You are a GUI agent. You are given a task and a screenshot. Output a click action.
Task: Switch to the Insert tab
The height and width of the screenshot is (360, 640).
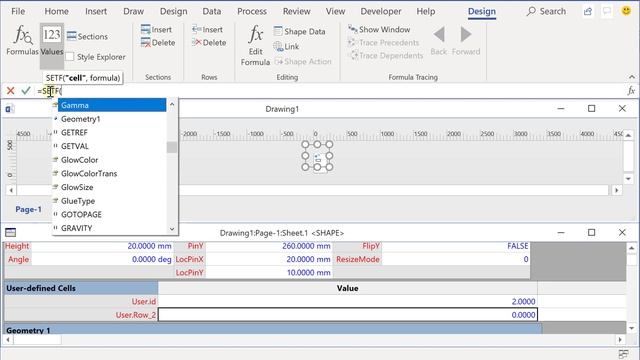(x=96, y=11)
